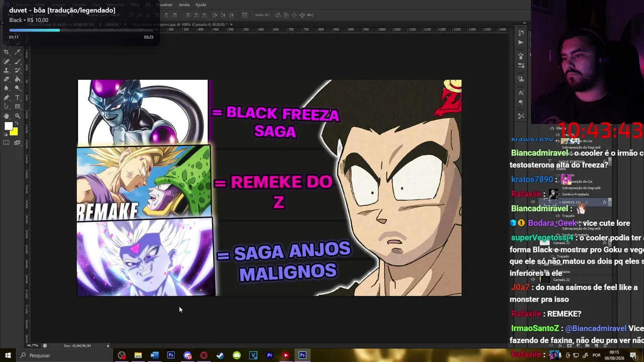
Task: Open File Explorer from the taskbar
Action: coord(138,355)
